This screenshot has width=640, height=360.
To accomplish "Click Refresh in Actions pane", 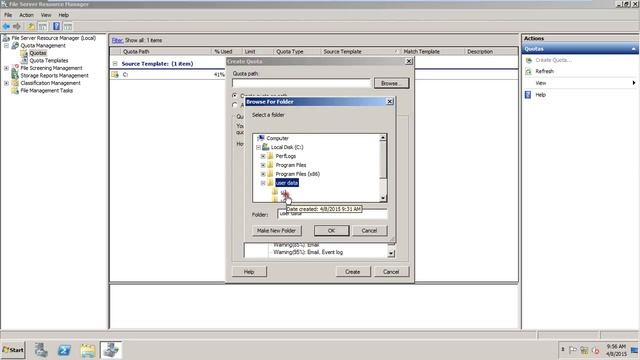I will point(544,71).
